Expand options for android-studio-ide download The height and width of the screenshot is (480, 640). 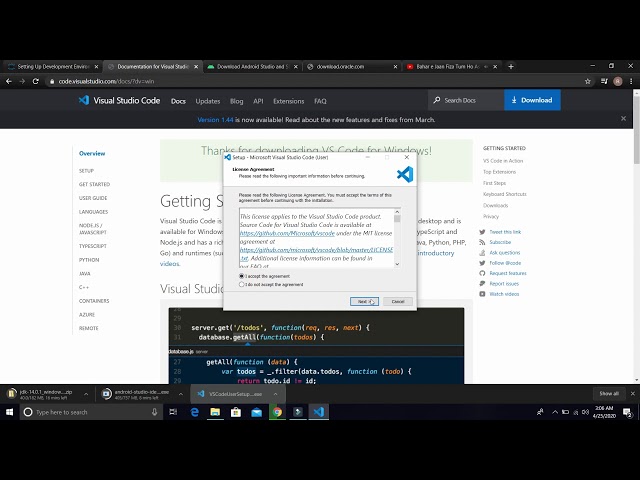(181, 394)
